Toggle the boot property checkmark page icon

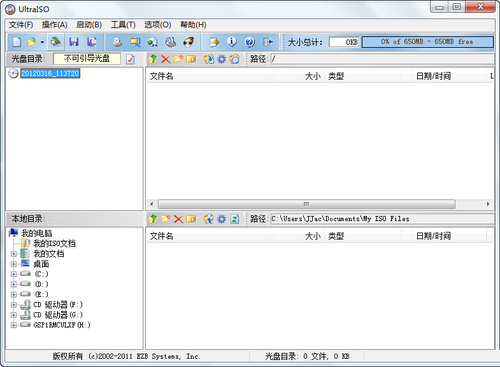tap(130, 59)
